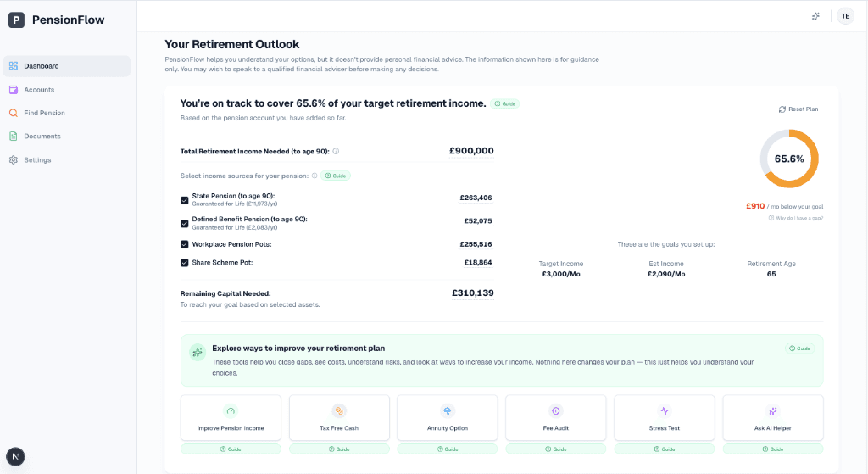Open the Fee Audit tool card
Screen dimensions: 868x474
556,417
